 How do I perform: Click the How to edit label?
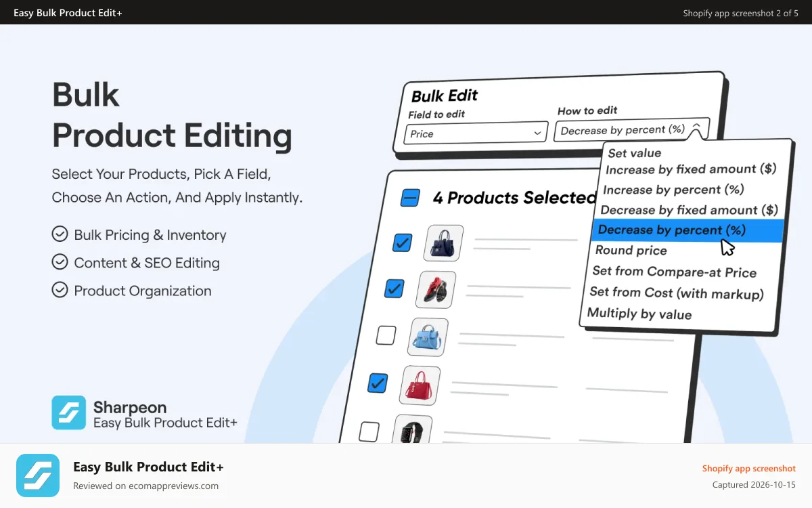[587, 110]
